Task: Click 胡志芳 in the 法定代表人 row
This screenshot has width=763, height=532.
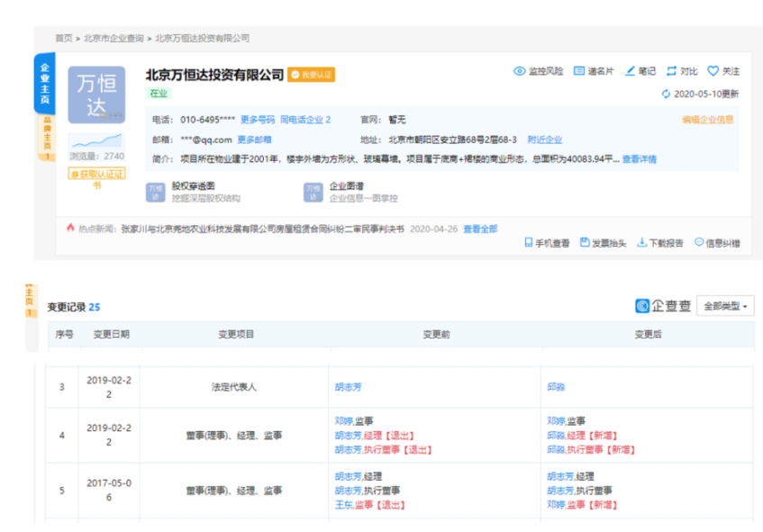Action: pos(348,387)
